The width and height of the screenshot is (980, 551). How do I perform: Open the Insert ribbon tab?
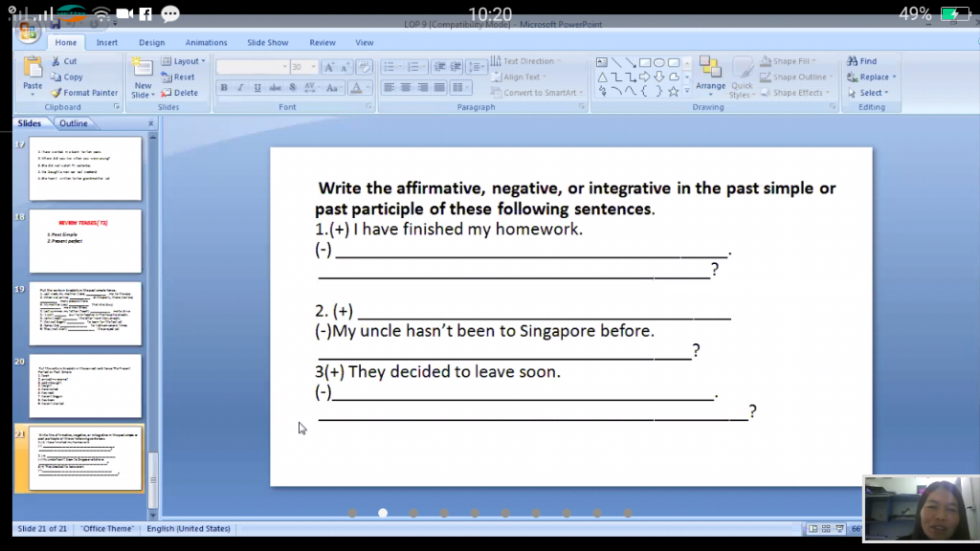click(107, 42)
